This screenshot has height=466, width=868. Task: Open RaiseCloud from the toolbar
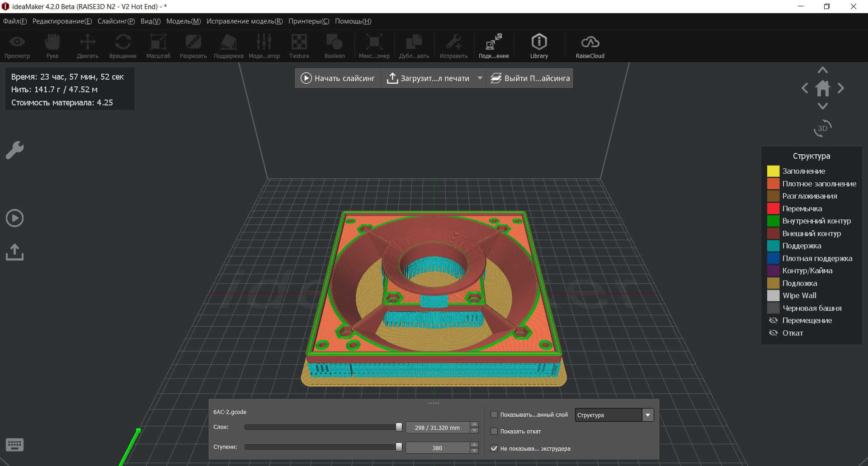point(590,46)
